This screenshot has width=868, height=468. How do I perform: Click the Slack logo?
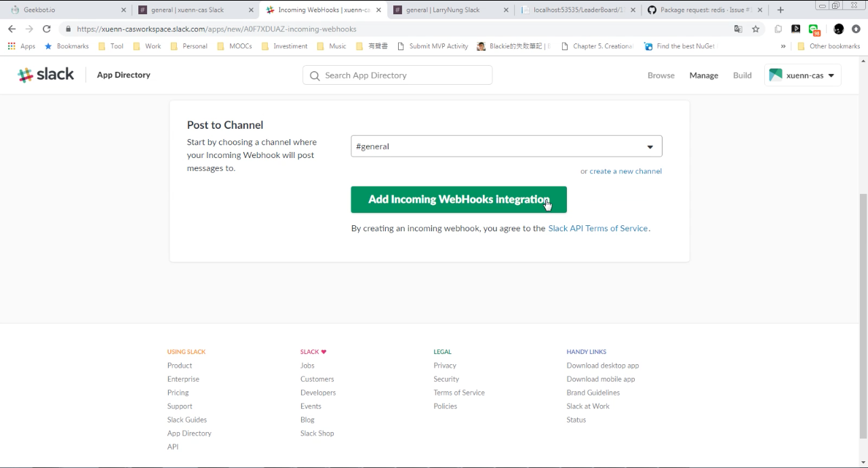[x=45, y=75]
